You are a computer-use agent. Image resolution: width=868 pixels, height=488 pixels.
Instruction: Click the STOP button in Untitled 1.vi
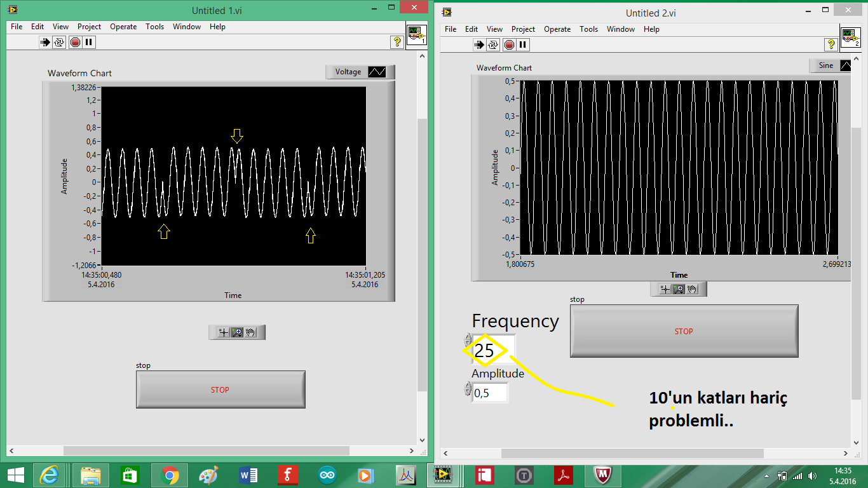click(x=220, y=390)
